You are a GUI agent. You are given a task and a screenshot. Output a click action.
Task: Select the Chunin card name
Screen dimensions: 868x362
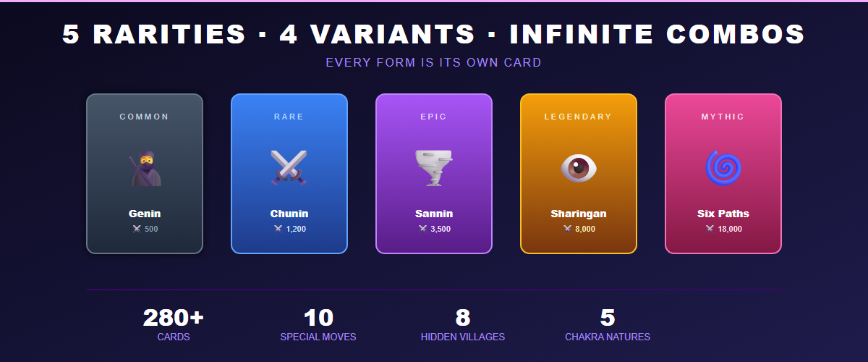click(289, 214)
